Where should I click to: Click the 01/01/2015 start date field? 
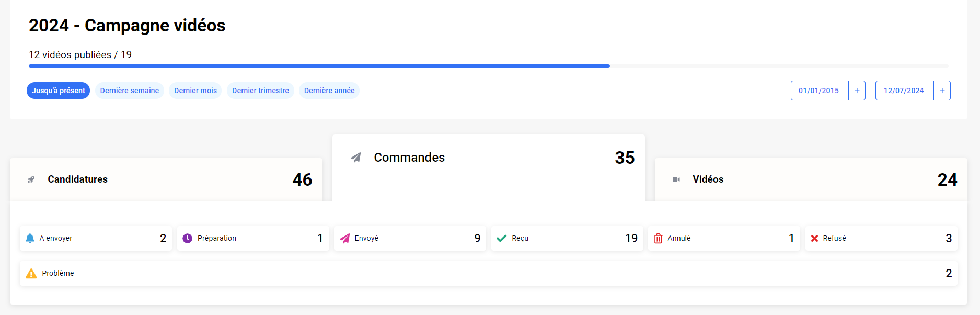pos(819,91)
